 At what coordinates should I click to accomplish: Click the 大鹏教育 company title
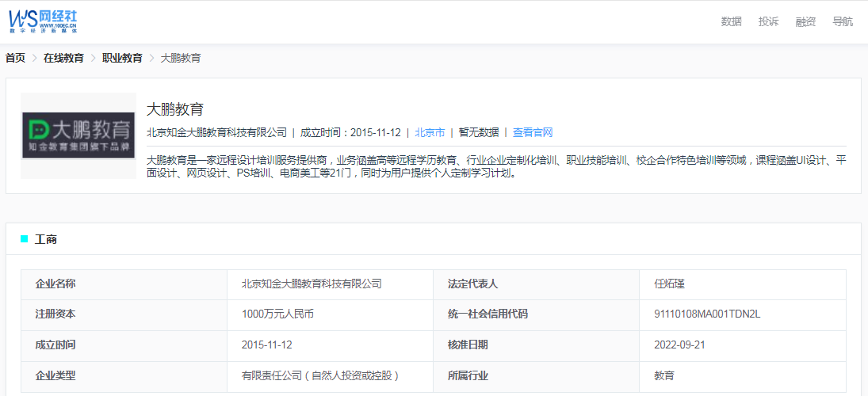pos(175,109)
